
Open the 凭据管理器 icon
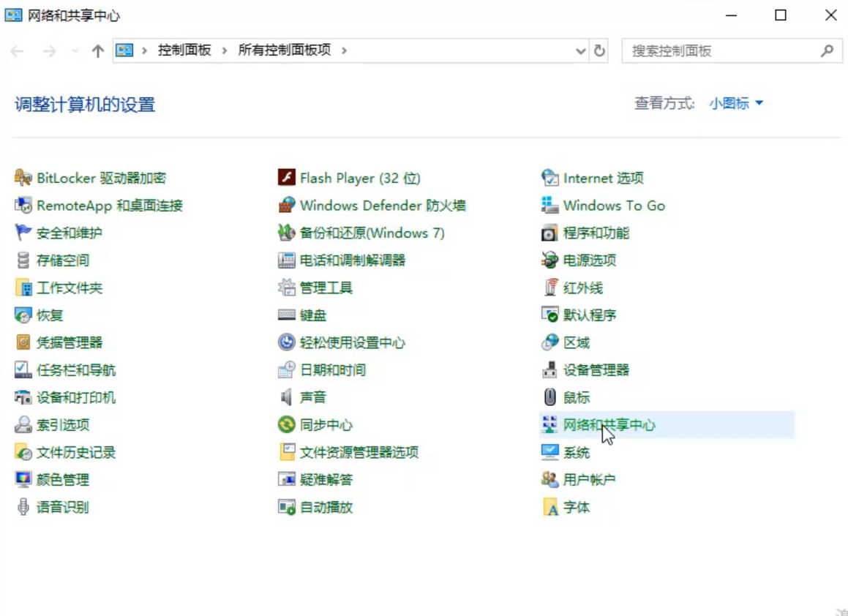tap(23, 342)
